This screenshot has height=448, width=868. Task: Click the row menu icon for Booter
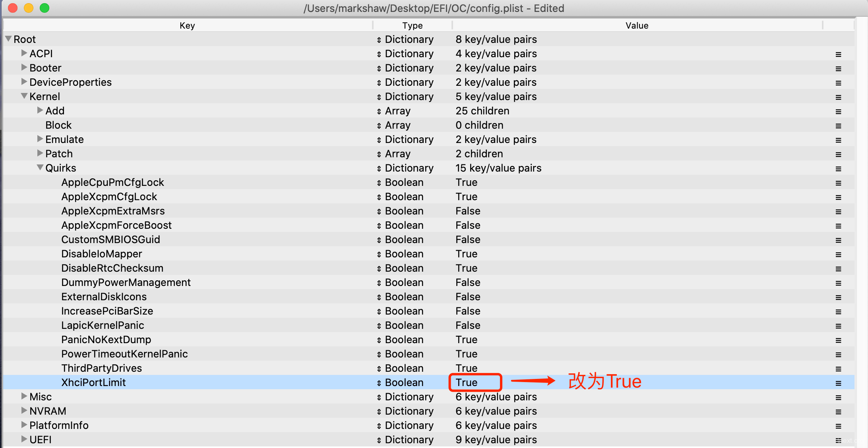838,68
